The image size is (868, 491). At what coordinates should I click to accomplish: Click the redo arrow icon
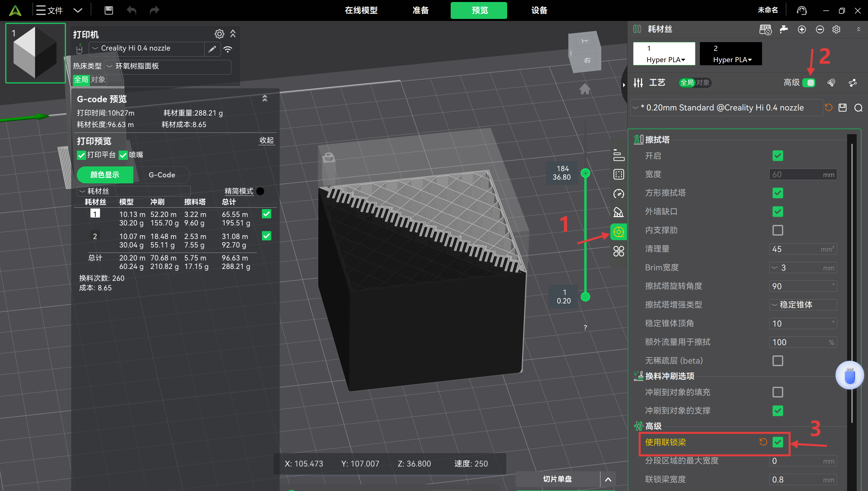[x=154, y=10]
